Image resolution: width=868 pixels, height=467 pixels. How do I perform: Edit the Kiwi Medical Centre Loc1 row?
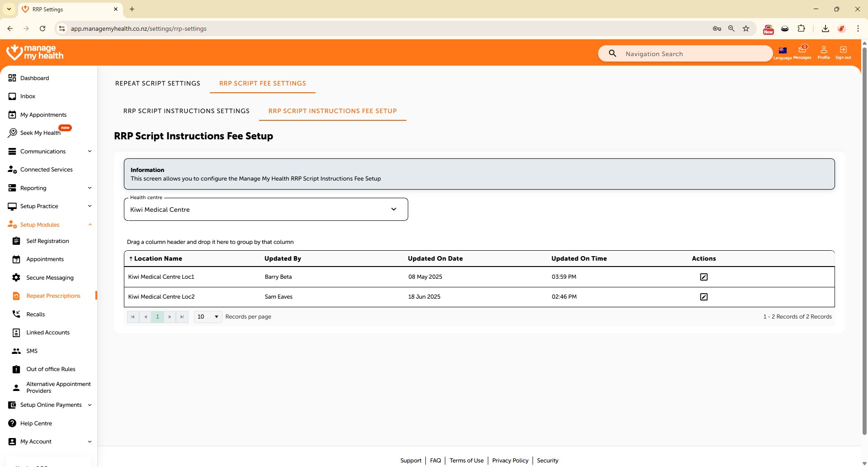pyautogui.click(x=703, y=277)
